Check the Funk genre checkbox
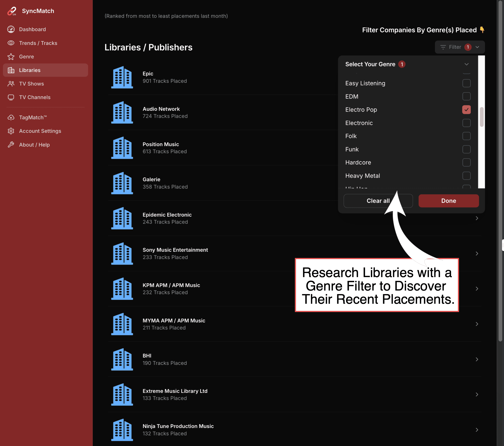504x446 pixels. [x=467, y=149]
